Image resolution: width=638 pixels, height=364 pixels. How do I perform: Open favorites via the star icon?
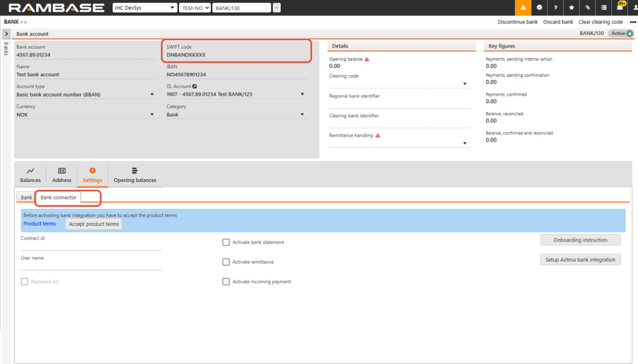click(x=572, y=8)
